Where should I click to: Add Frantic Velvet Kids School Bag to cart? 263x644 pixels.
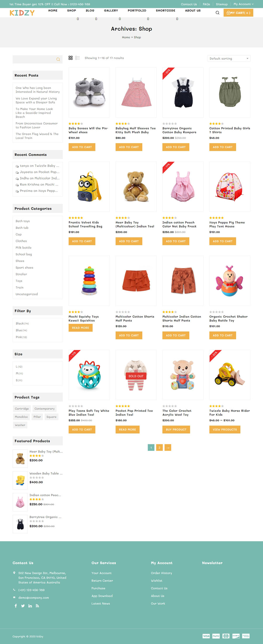pos(82,241)
